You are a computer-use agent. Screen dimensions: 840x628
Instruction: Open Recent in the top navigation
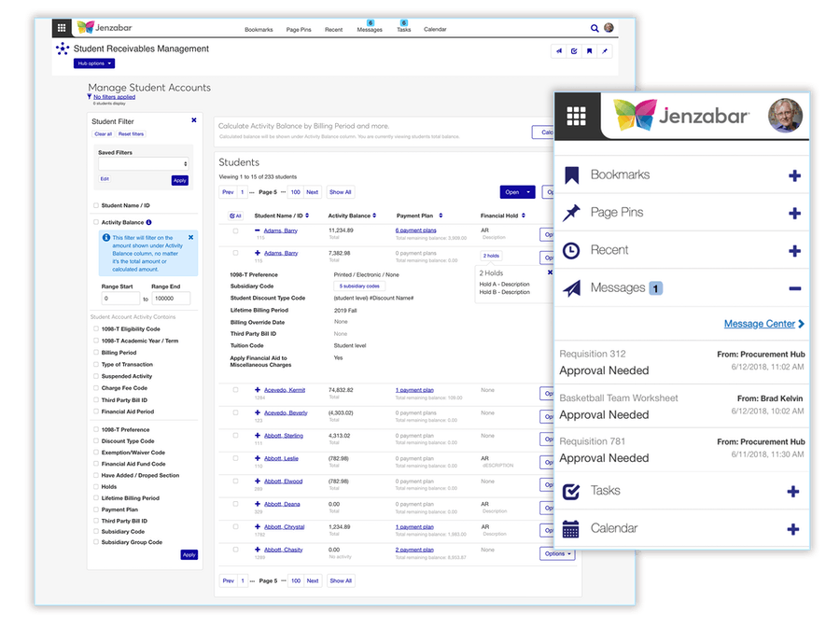point(334,30)
